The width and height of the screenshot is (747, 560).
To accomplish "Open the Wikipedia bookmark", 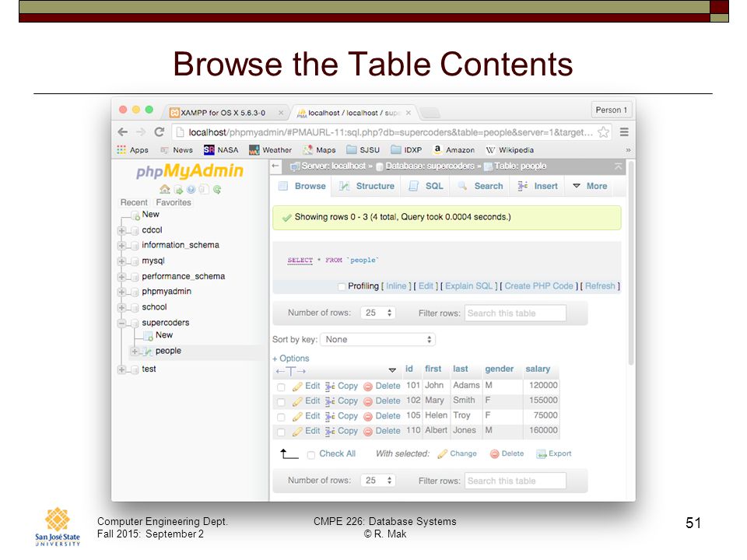I will click(x=510, y=150).
